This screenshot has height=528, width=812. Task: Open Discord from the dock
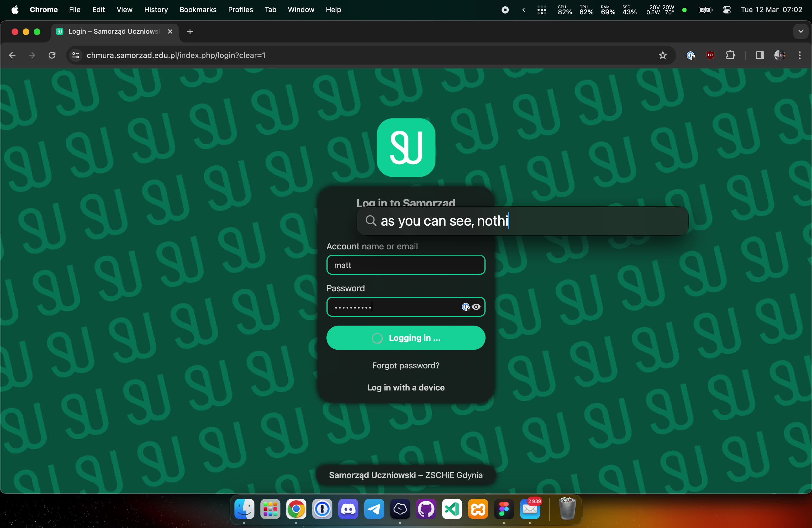click(348, 509)
